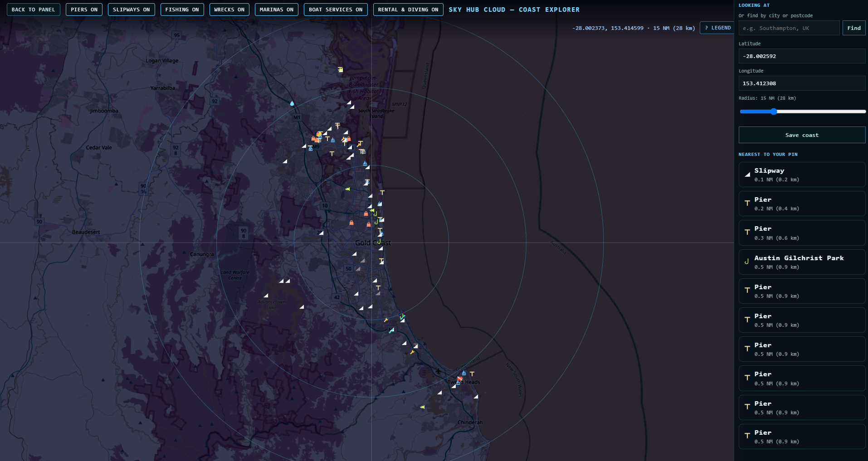This screenshot has height=461, width=868.
Task: Click the hook icon beside Austin Gilchrist Park
Action: click(x=747, y=262)
